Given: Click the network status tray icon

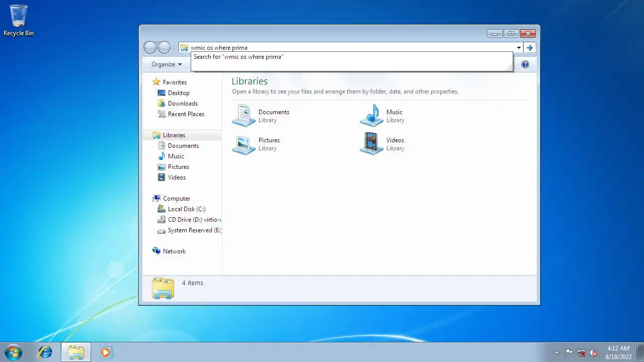Looking at the screenshot, I should pyautogui.click(x=581, y=352).
